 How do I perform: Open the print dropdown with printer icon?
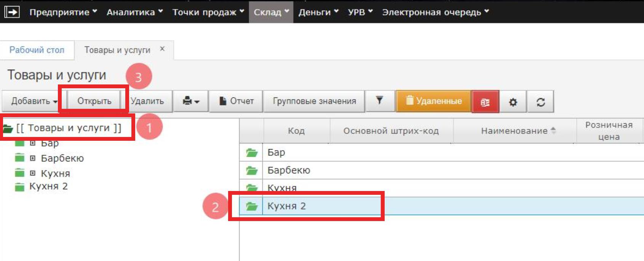(191, 101)
